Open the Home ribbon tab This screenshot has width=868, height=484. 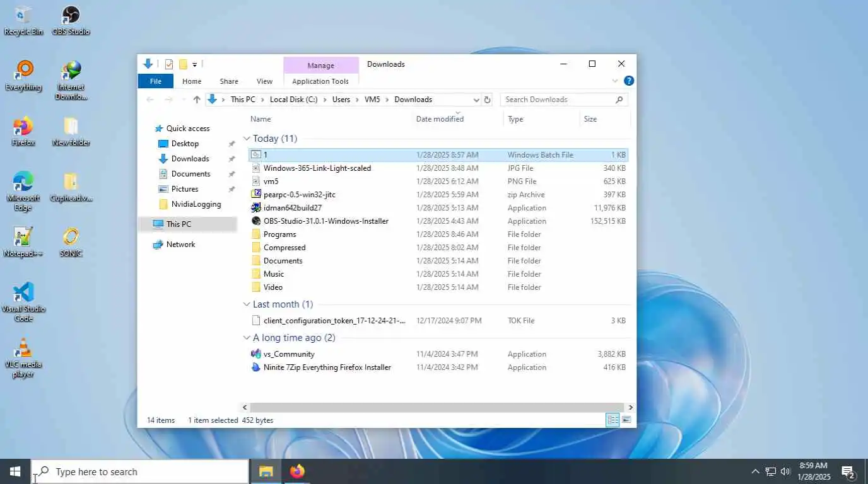click(x=192, y=81)
